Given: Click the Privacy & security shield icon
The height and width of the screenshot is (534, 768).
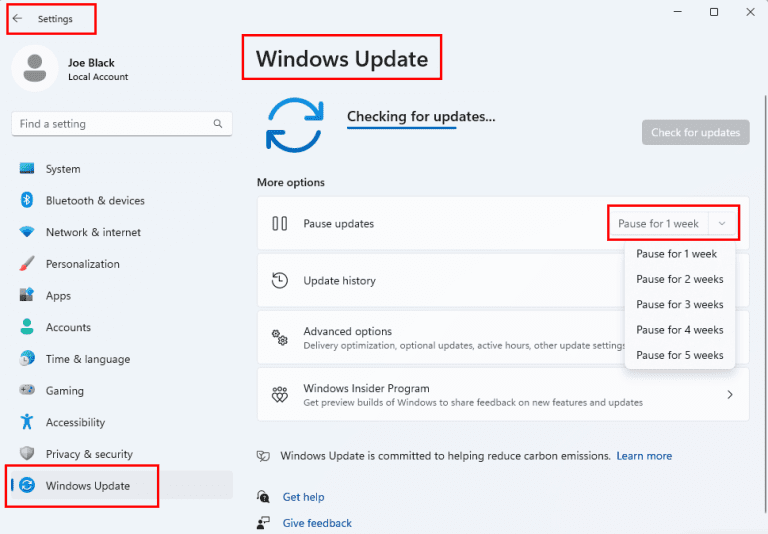Looking at the screenshot, I should [x=27, y=454].
